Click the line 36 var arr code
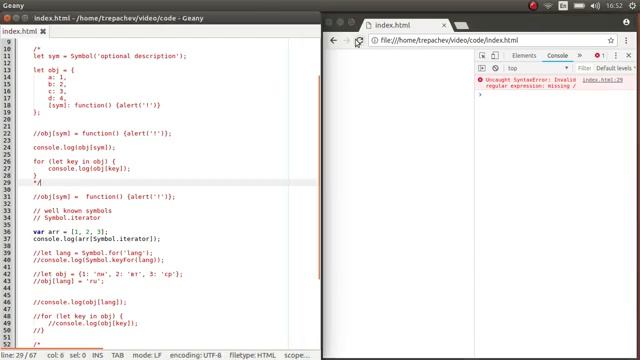Image resolution: width=640 pixels, height=360 pixels. pos(70,232)
